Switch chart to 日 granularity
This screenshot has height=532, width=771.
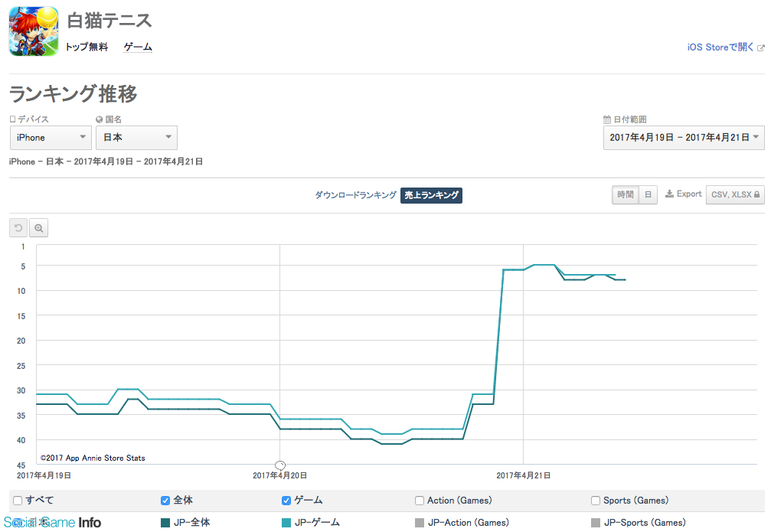coord(648,194)
